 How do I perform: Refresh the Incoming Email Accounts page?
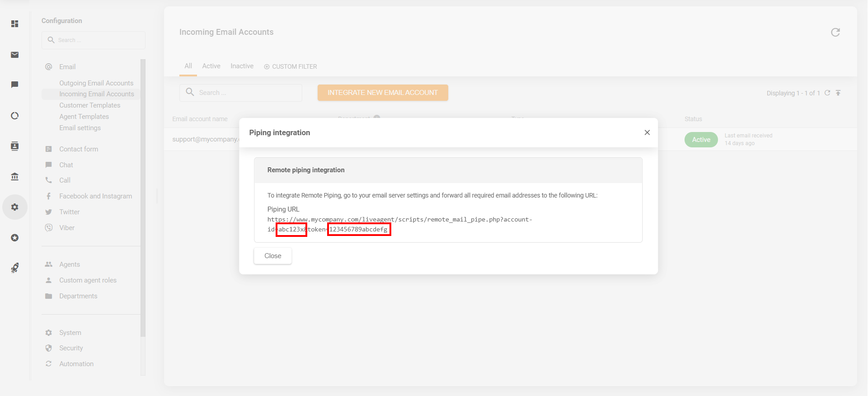[835, 32]
